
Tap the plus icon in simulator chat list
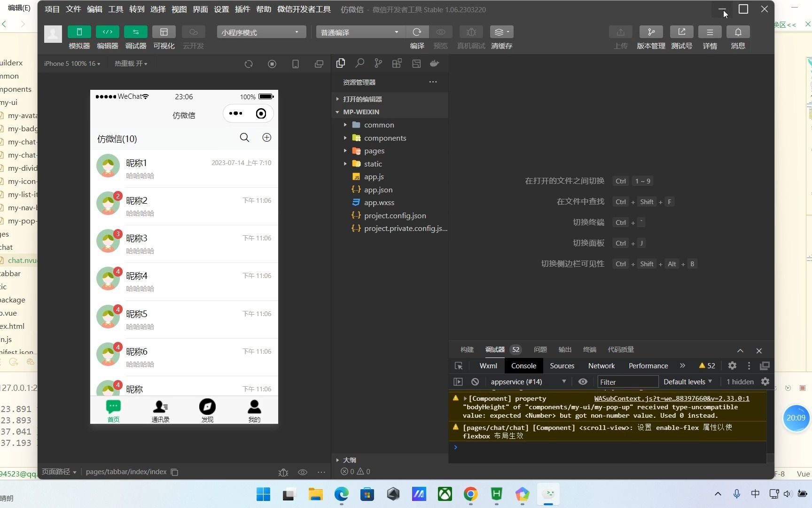point(266,137)
